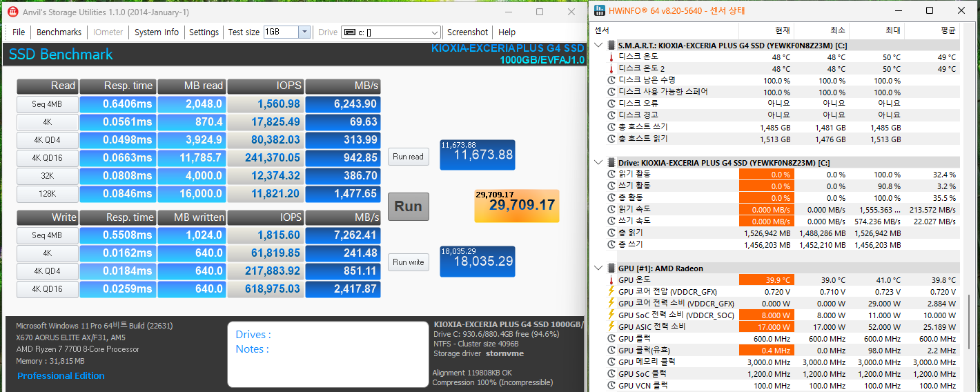Open the Settings menu
Image resolution: width=980 pixels, height=392 pixels.
point(204,32)
